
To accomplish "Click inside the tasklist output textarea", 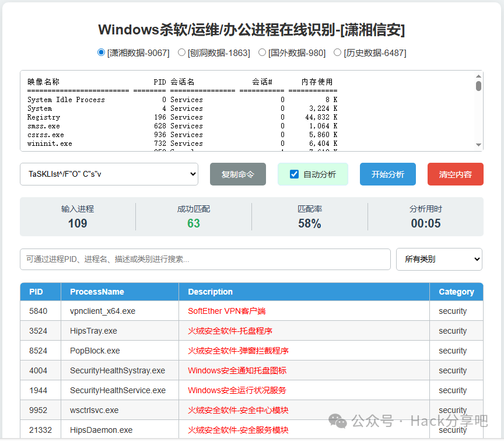I will (x=247, y=111).
